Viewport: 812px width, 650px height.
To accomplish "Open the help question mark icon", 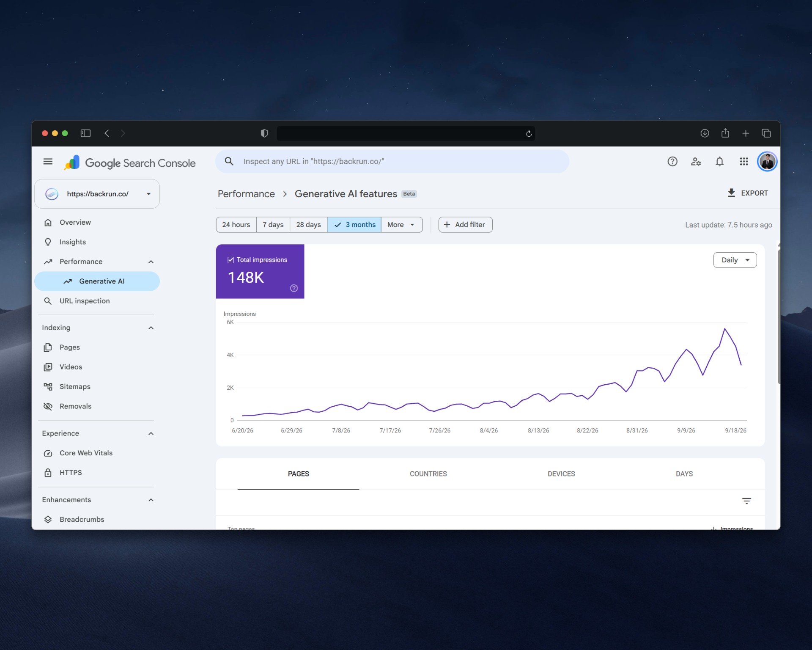I will coord(672,161).
